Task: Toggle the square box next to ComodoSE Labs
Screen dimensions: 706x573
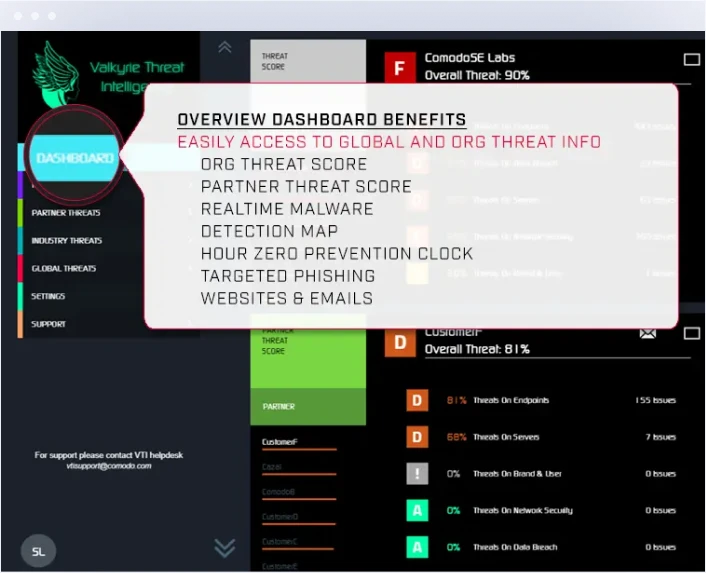Action: 691,60
